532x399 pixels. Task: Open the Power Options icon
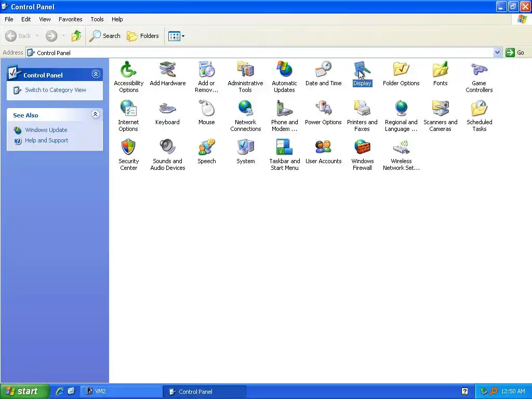point(323,112)
